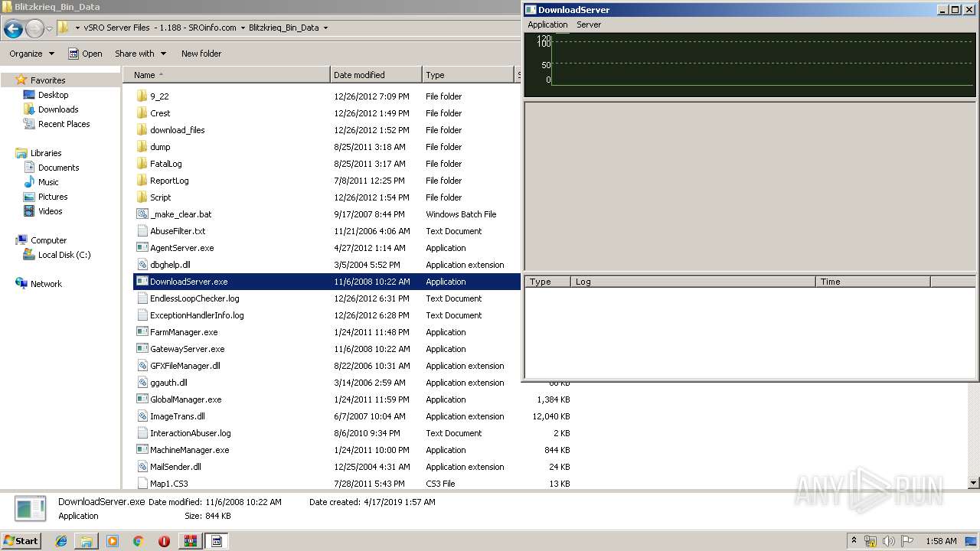Screen dimensions: 980x551
Task: Launch Google Chrome from the taskbar
Action: (139, 541)
